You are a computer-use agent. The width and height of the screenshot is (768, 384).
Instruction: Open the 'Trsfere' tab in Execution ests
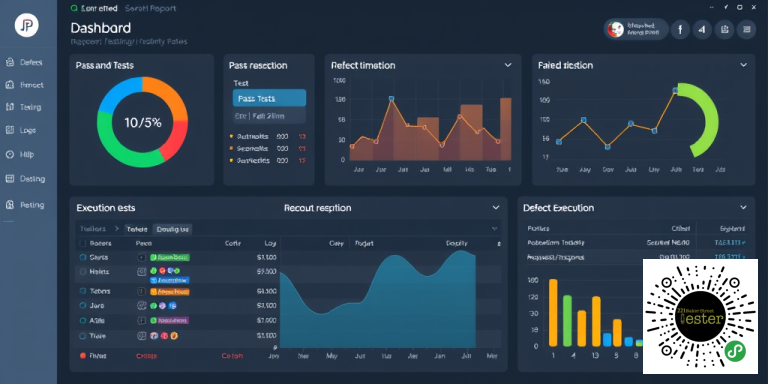point(137,229)
